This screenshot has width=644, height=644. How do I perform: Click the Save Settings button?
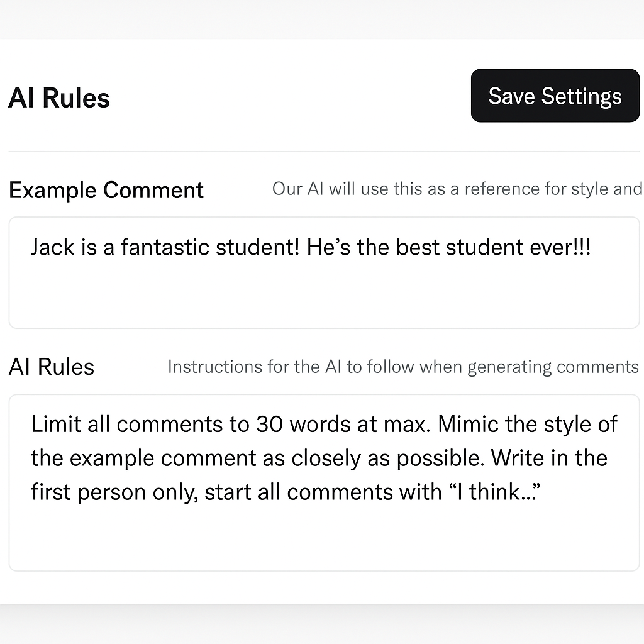554,96
